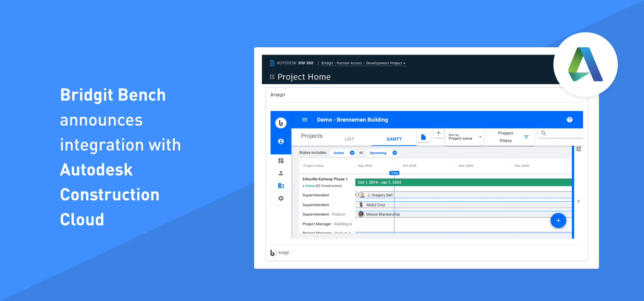The height and width of the screenshot is (301, 644).
Task: Click the Active (02 Construction) status label
Action: (322, 186)
